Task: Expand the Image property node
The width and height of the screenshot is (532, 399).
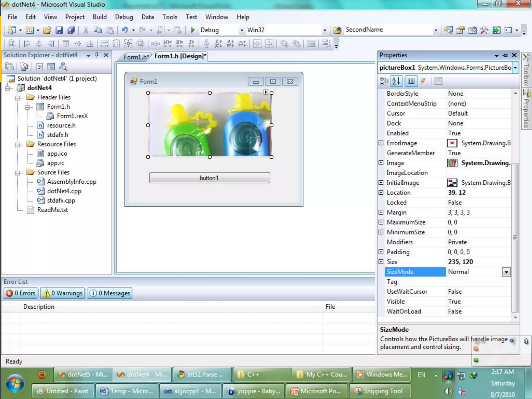Action: pos(381,163)
